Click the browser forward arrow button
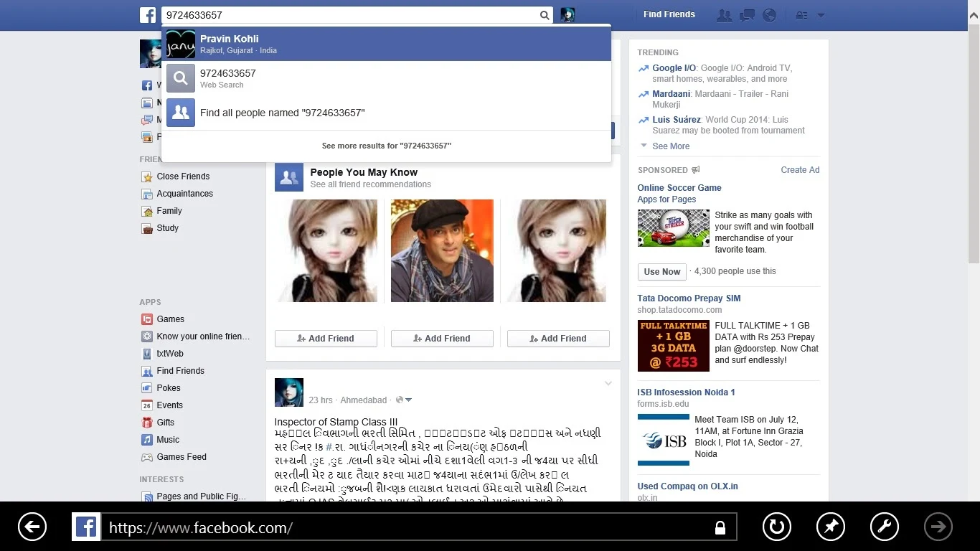Image resolution: width=980 pixels, height=551 pixels. pyautogui.click(x=938, y=527)
